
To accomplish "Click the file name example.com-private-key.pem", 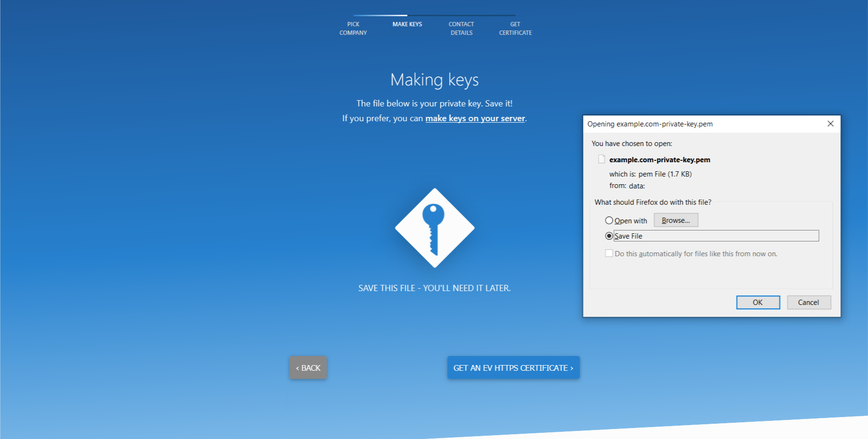I will [660, 160].
